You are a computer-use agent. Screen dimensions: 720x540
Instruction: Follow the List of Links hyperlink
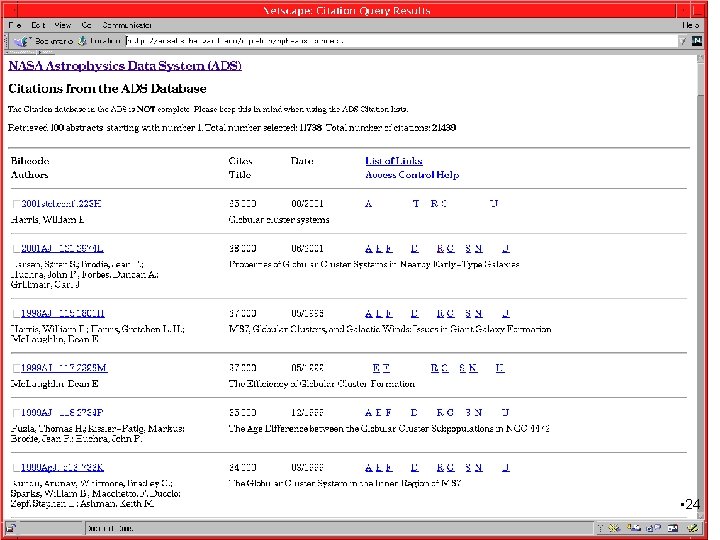tap(394, 161)
